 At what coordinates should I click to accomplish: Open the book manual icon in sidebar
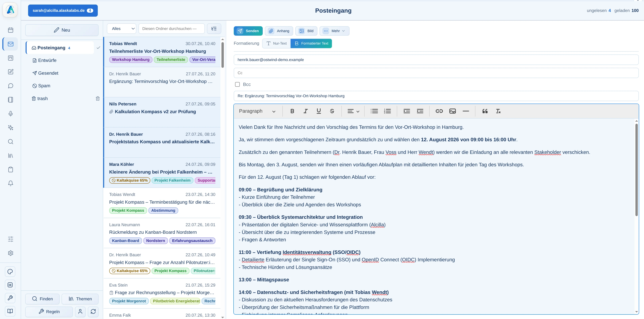click(x=10, y=311)
